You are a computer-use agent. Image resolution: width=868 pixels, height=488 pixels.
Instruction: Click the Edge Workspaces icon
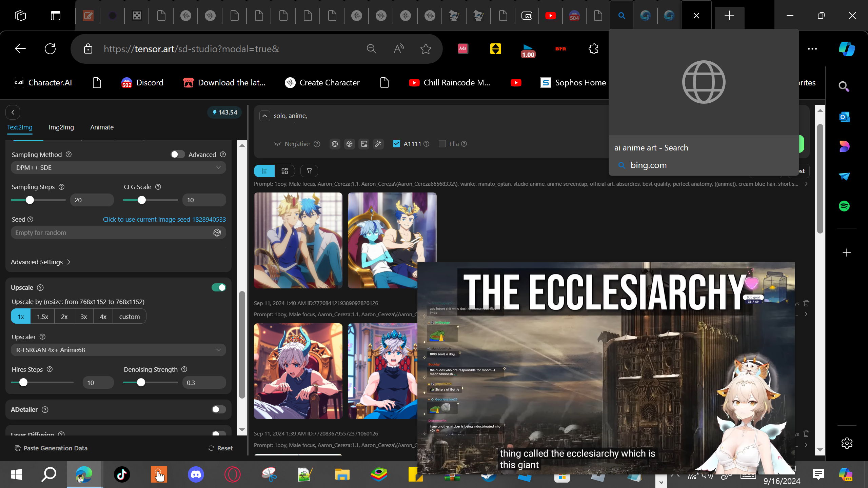coord(20,16)
